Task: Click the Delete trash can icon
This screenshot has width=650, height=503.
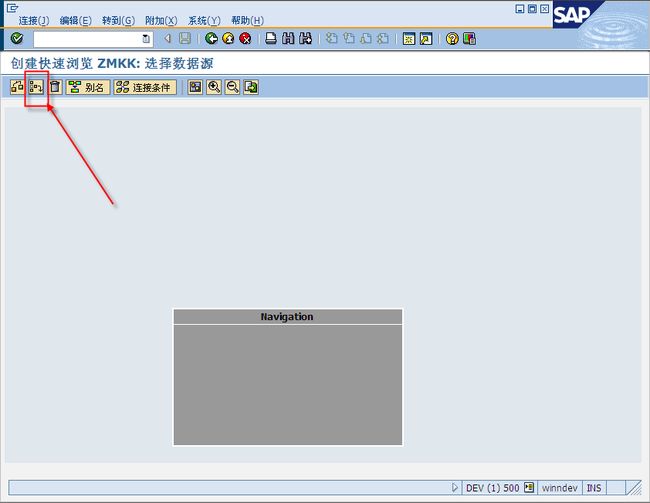Action: pyautogui.click(x=55, y=87)
